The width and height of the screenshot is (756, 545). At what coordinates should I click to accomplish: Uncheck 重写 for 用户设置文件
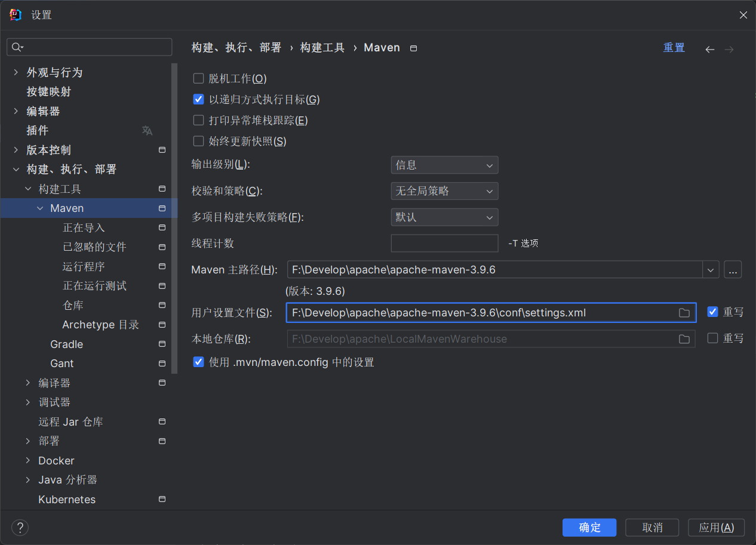click(x=712, y=312)
